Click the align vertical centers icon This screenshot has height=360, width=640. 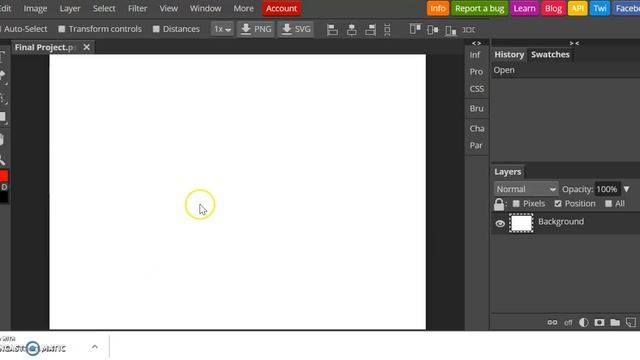tap(433, 30)
